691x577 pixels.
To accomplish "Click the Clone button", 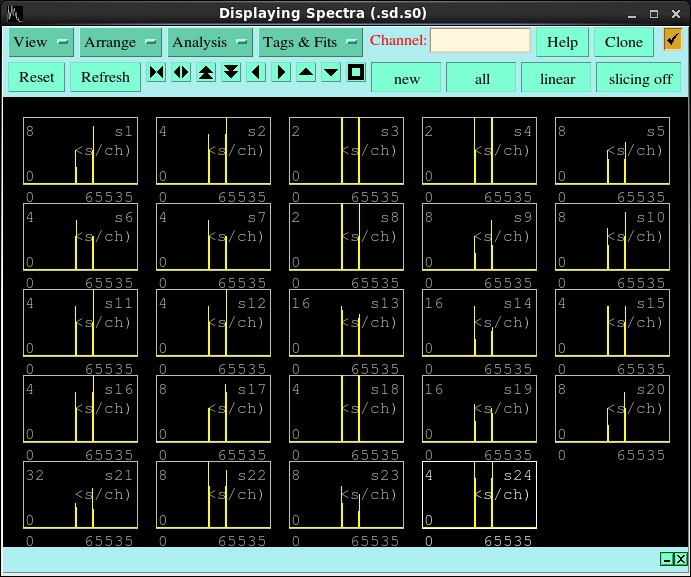I will 624,42.
